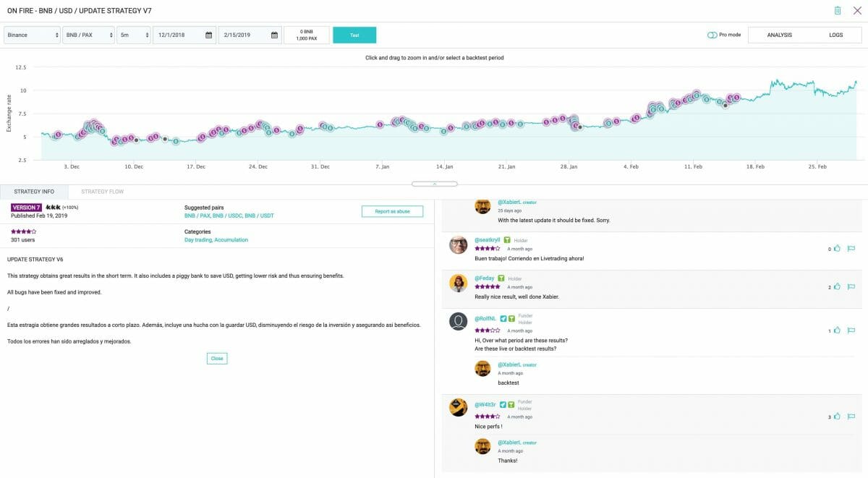868x478 pixels.
Task: Like @Feday's review with thumbs-up
Action: 837,287
